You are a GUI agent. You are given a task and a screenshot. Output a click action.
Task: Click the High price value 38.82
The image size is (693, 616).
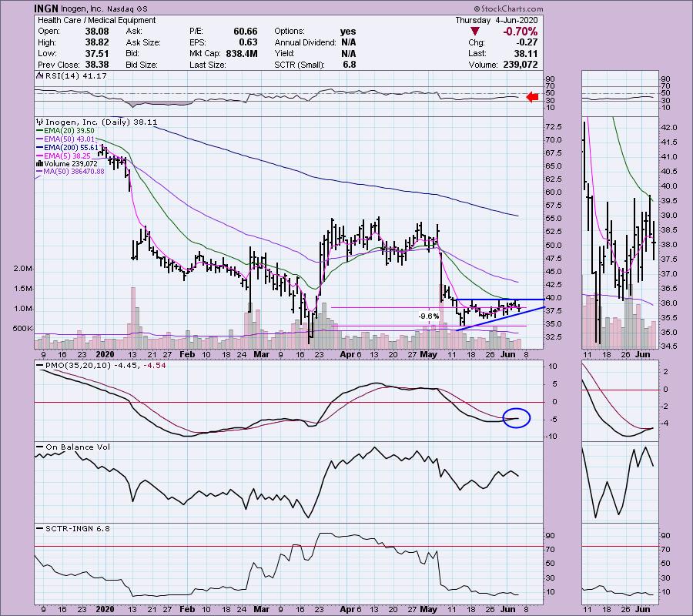pos(97,42)
